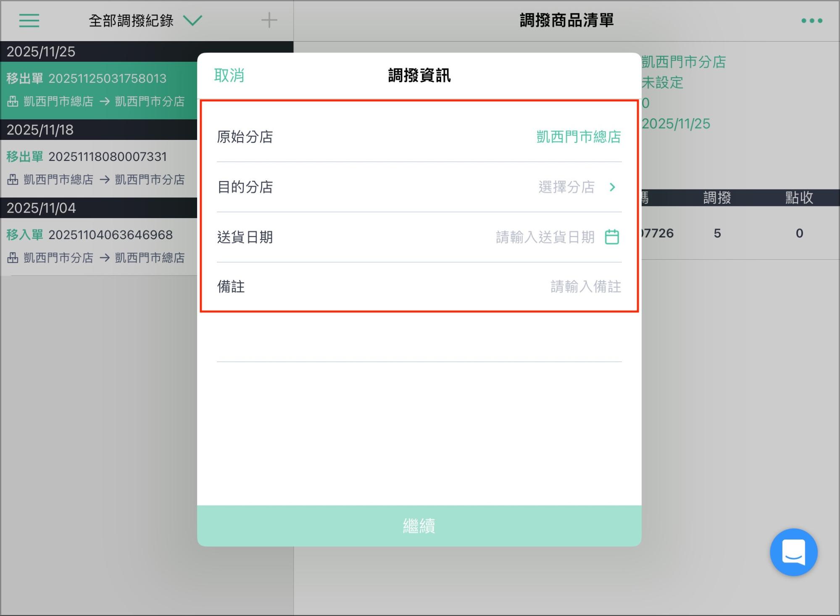Click the 目的分店 label
This screenshot has width=840, height=616.
pyautogui.click(x=245, y=187)
